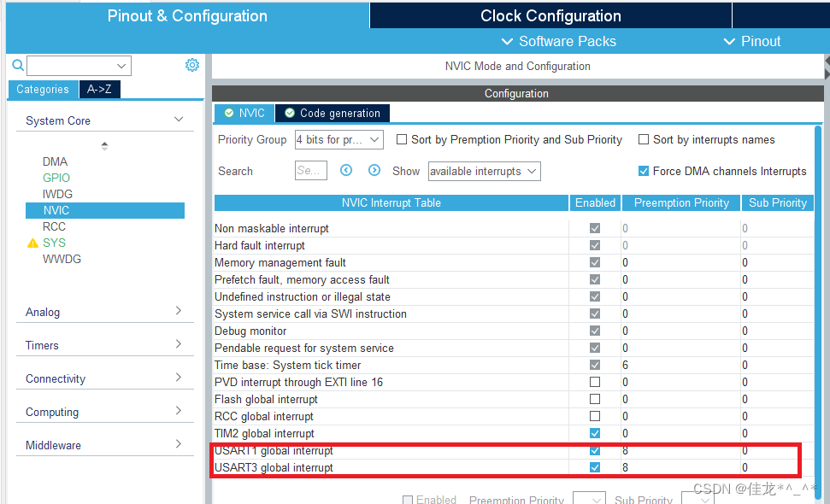Select SYS in System Core list
The image size is (830, 504).
[x=54, y=243]
